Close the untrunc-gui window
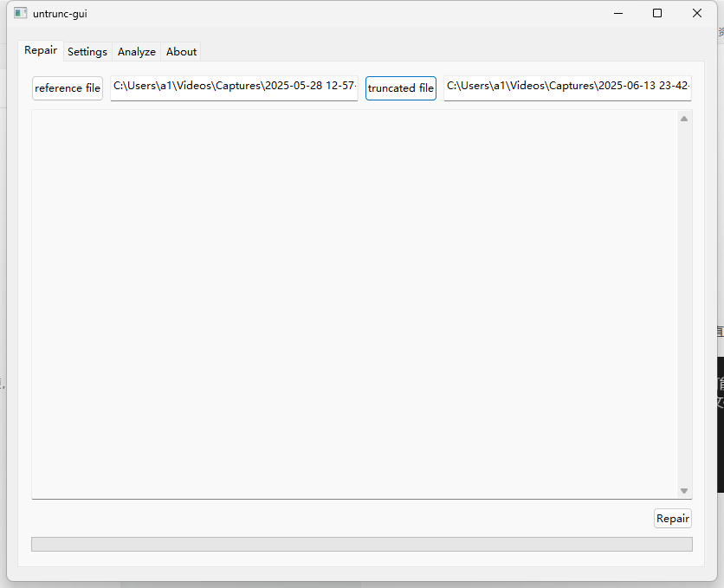 [697, 13]
